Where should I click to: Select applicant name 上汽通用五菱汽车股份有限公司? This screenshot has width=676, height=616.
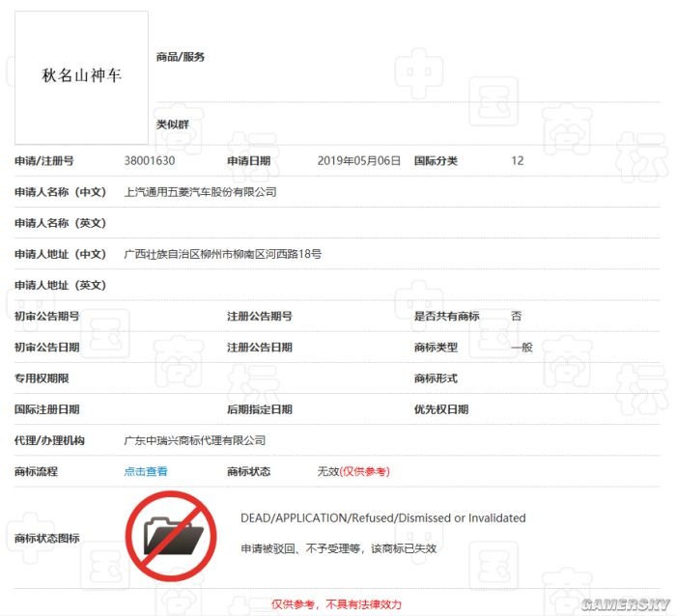point(201,192)
